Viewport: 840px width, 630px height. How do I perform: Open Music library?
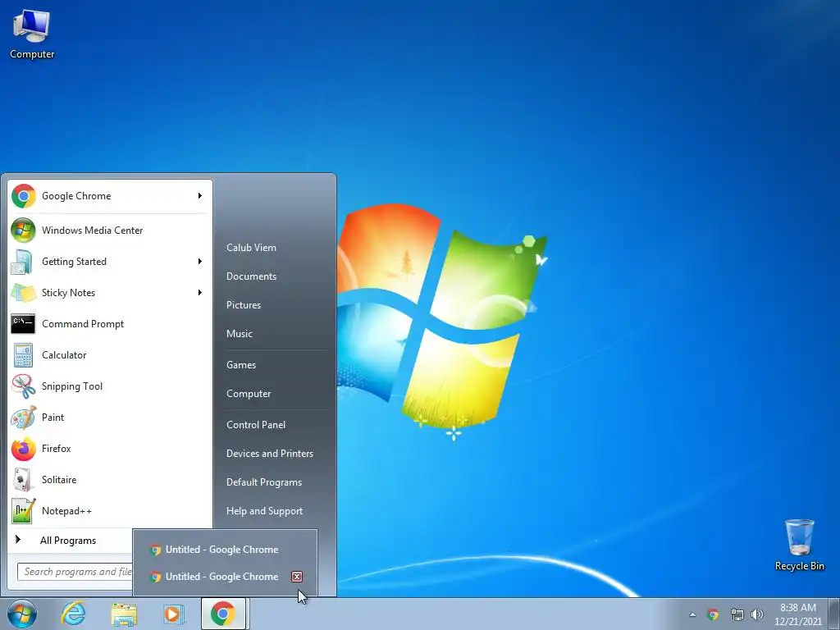240,334
